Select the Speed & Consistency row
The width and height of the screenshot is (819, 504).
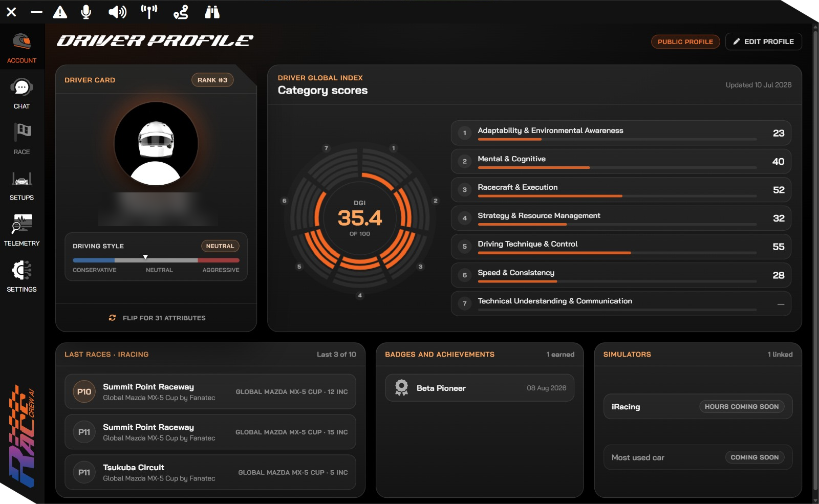(x=621, y=275)
